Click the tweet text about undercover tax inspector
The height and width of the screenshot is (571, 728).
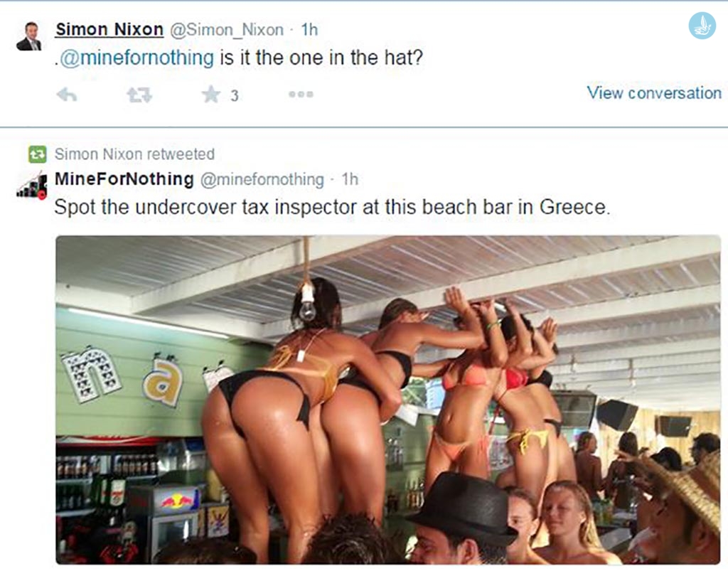point(332,207)
